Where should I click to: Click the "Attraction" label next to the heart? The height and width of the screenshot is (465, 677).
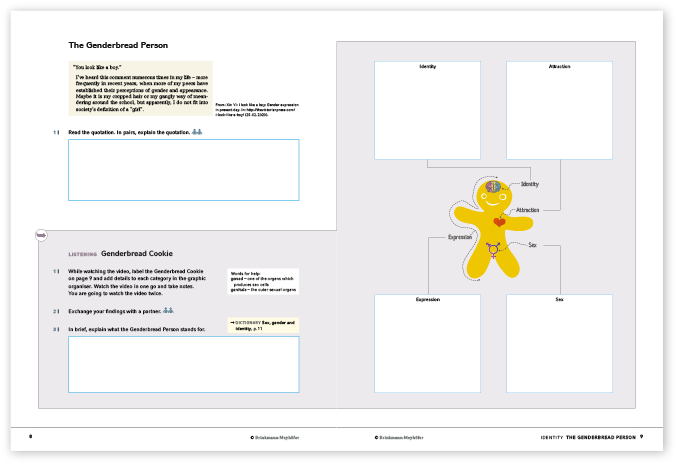tap(528, 210)
